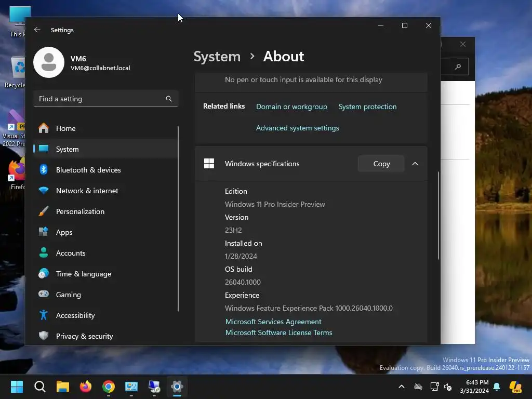Select the Windows Feature Experience Pack text
532x399 pixels.
[x=309, y=308]
